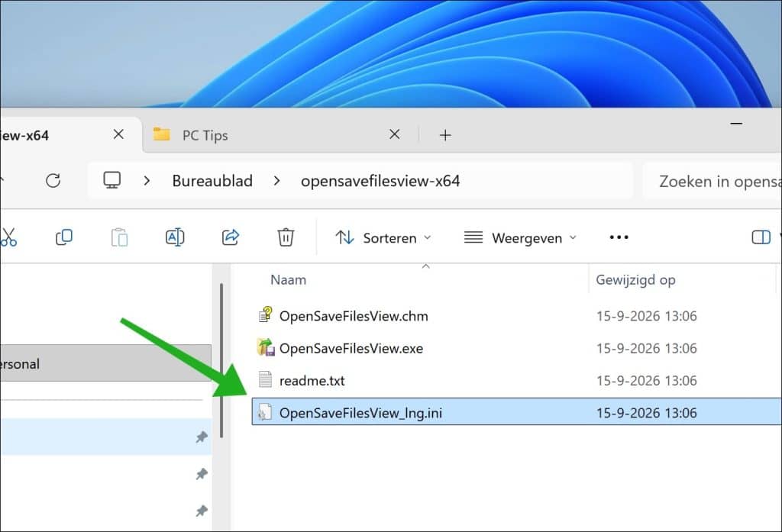
Task: Open the three-dots more options menu
Action: (619, 237)
